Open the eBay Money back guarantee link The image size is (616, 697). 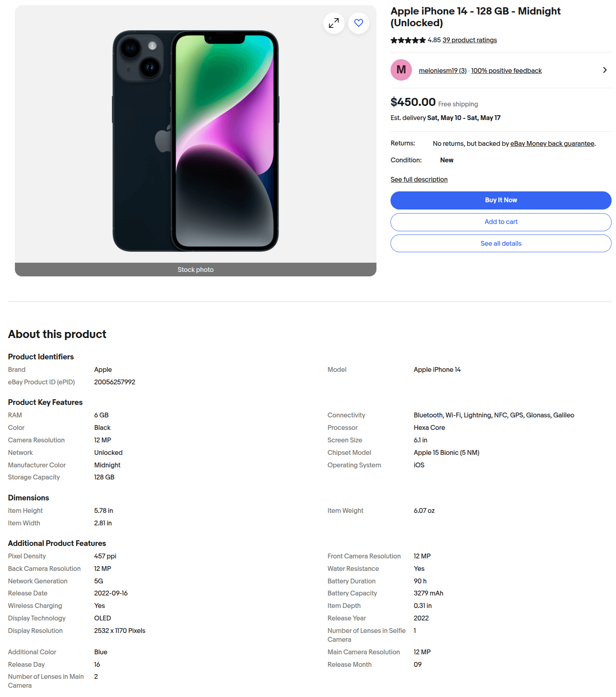coord(552,143)
